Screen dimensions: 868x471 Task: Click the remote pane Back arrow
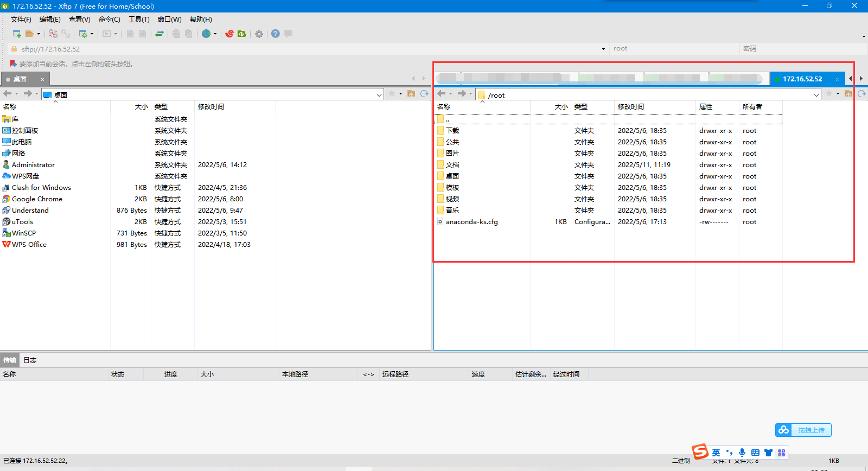coord(441,94)
